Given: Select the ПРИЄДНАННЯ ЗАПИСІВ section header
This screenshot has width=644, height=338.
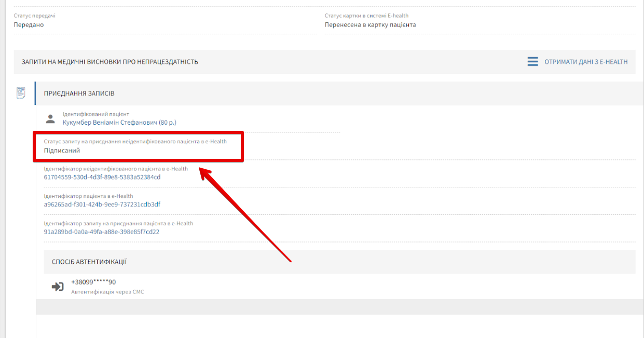Looking at the screenshot, I should 79,93.
